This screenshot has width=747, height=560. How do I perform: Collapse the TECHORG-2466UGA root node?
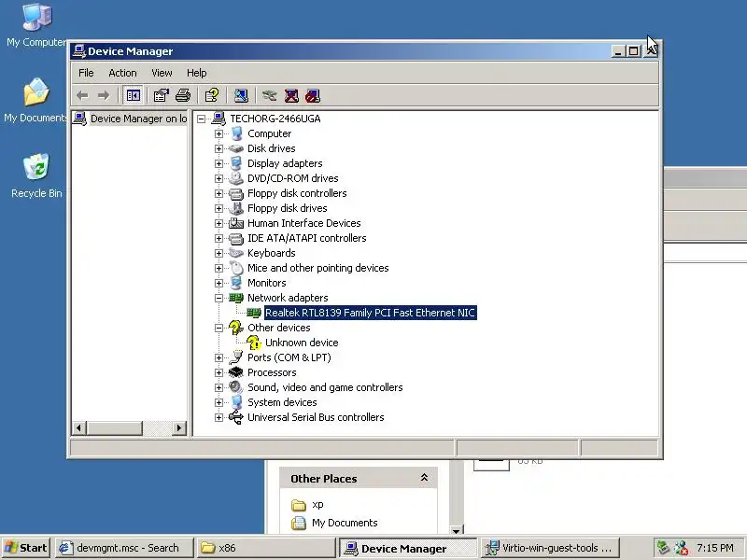(201, 119)
